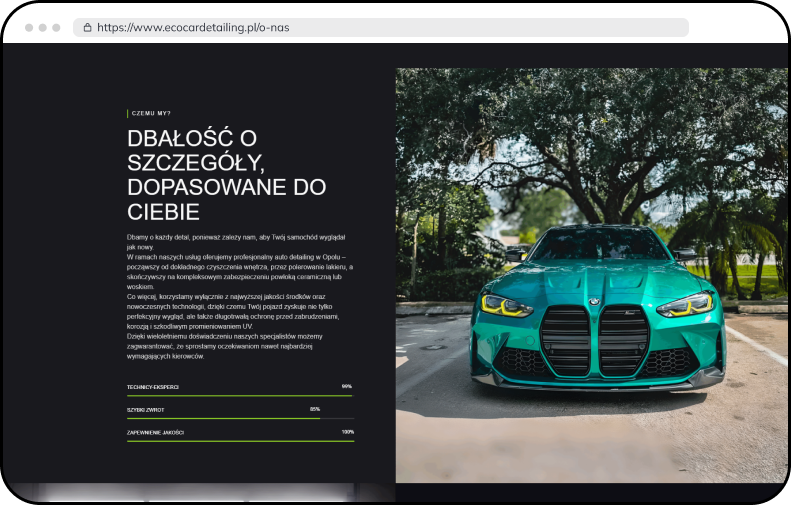Click the TECHNICY-EKSPERCI progress bar
Image resolution: width=791 pixels, height=505 pixels.
(239, 396)
